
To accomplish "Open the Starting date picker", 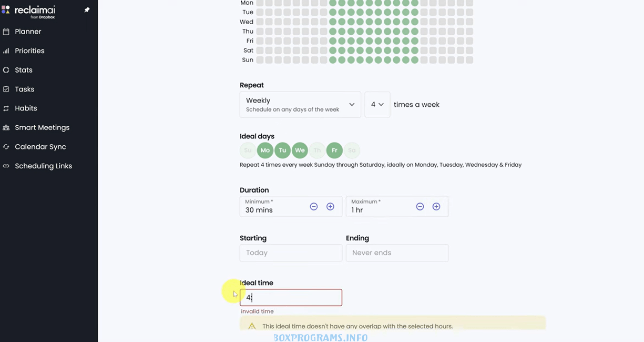I will tap(291, 253).
